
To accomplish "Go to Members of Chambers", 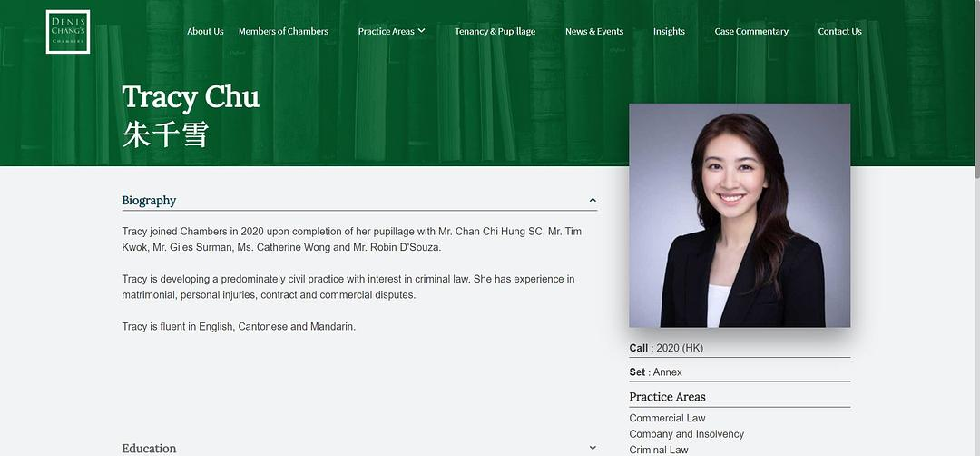I will tap(283, 32).
